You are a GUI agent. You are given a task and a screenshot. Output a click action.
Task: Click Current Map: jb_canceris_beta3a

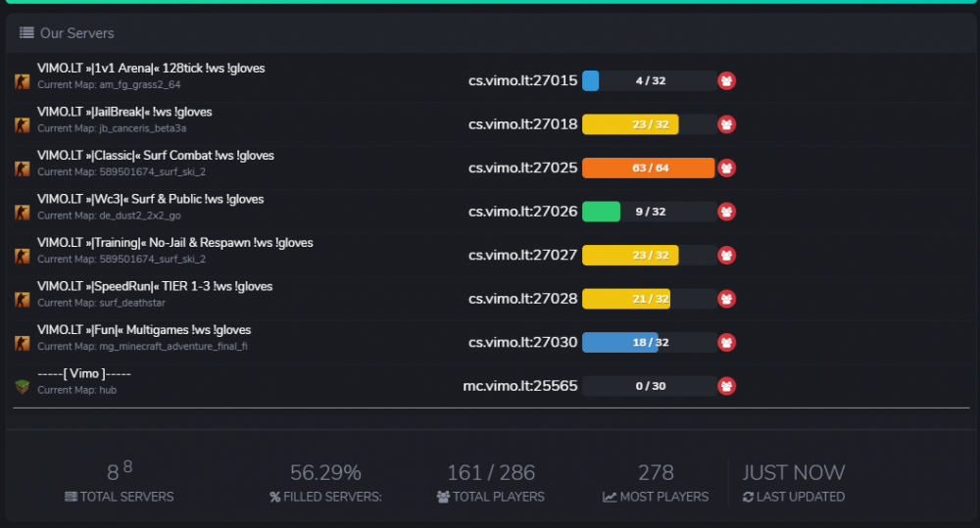(112, 128)
